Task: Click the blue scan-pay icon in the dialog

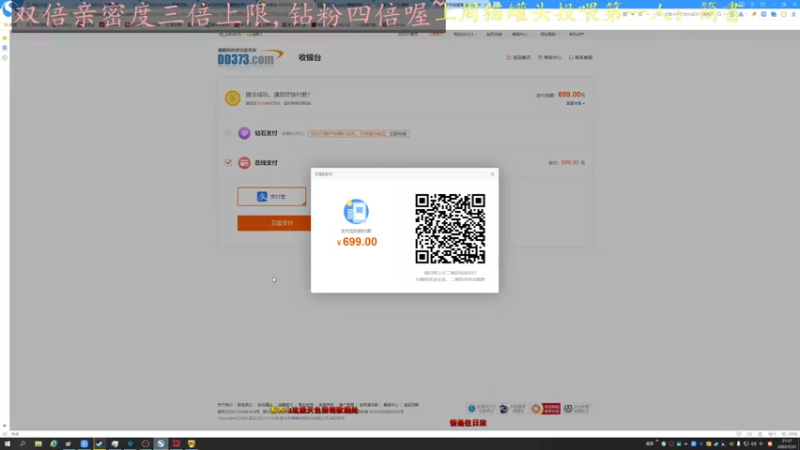Action: 356,211
